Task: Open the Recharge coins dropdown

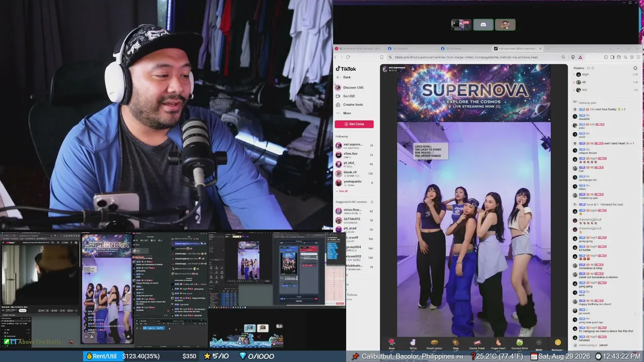Action: click(557, 344)
